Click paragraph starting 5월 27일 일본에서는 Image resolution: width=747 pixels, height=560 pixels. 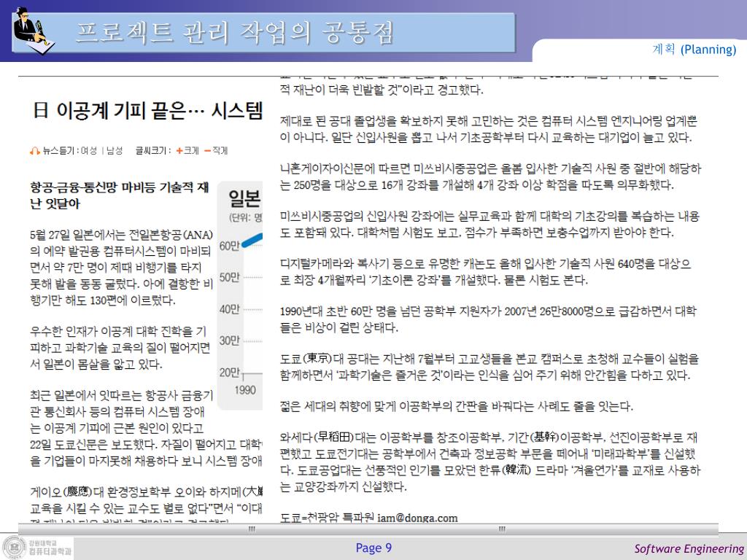point(121,268)
